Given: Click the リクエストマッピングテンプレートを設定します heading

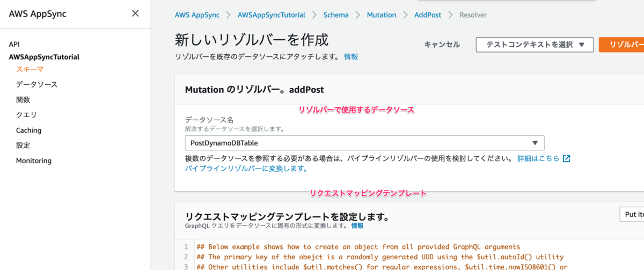Looking at the screenshot, I should pyautogui.click(x=287, y=217).
